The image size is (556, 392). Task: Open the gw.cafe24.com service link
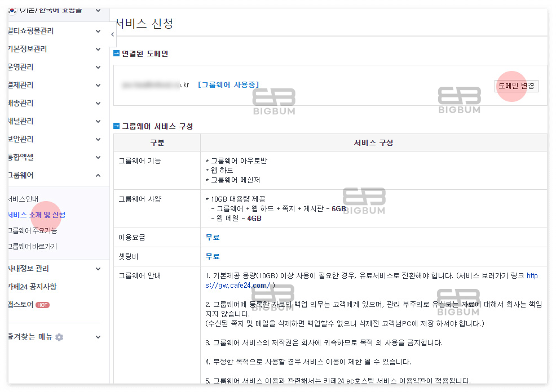click(x=372, y=280)
